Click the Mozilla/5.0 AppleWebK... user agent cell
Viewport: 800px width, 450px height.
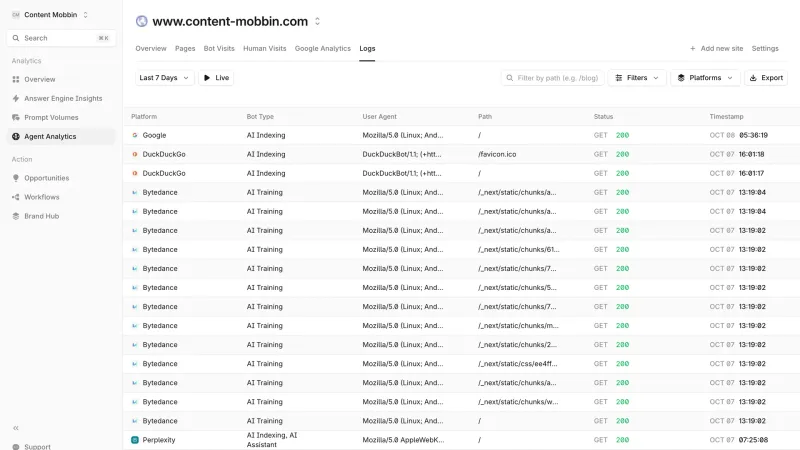[403, 440]
